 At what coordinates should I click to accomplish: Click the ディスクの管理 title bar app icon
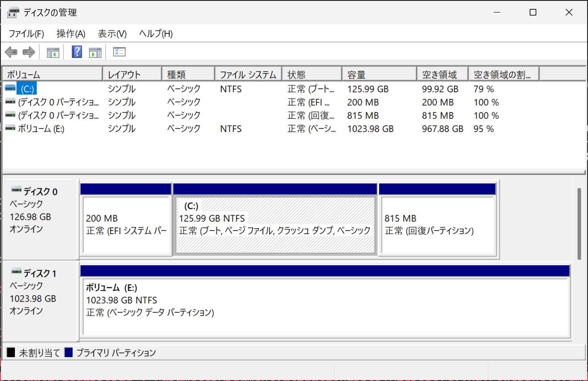(13, 12)
